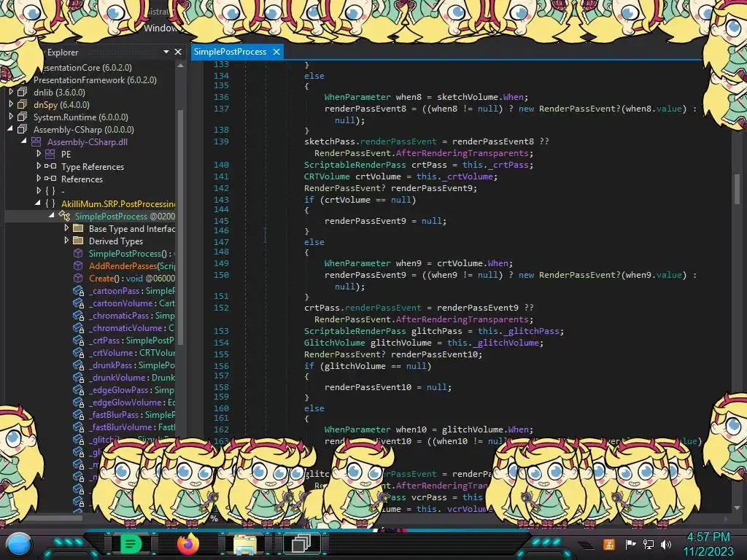Expand the System.Runtime (6.0.0.0) node

pyautogui.click(x=11, y=116)
